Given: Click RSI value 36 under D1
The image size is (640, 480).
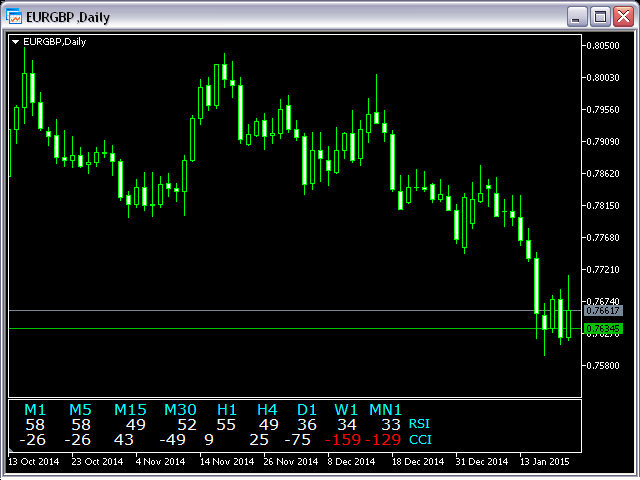Looking at the screenshot, I should pyautogui.click(x=307, y=425).
